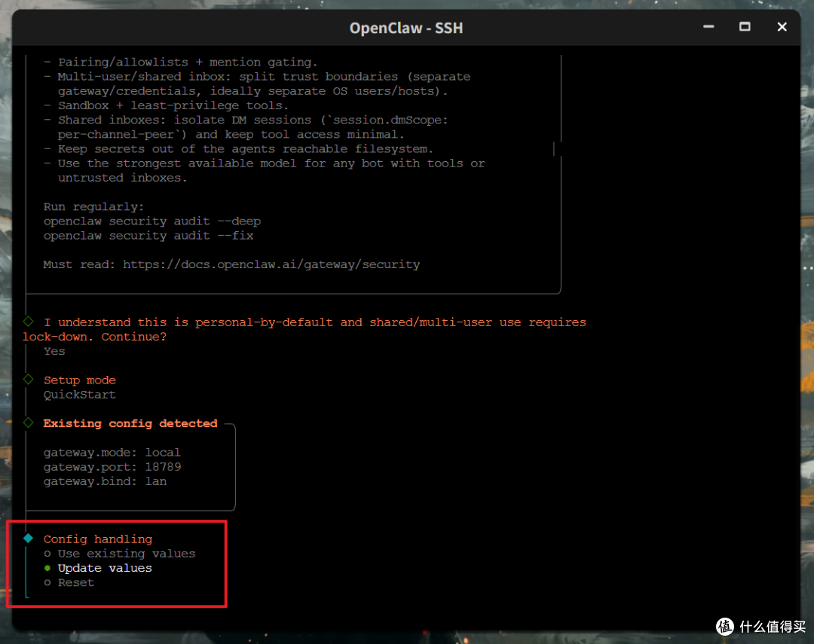The height and width of the screenshot is (644, 814).
Task: Maximize the OpenClaw SSH window
Action: point(745,27)
